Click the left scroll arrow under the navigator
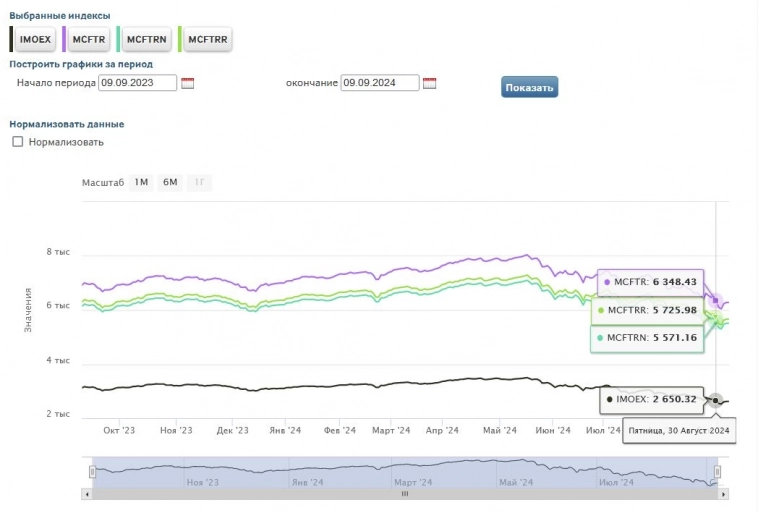 [x=86, y=493]
